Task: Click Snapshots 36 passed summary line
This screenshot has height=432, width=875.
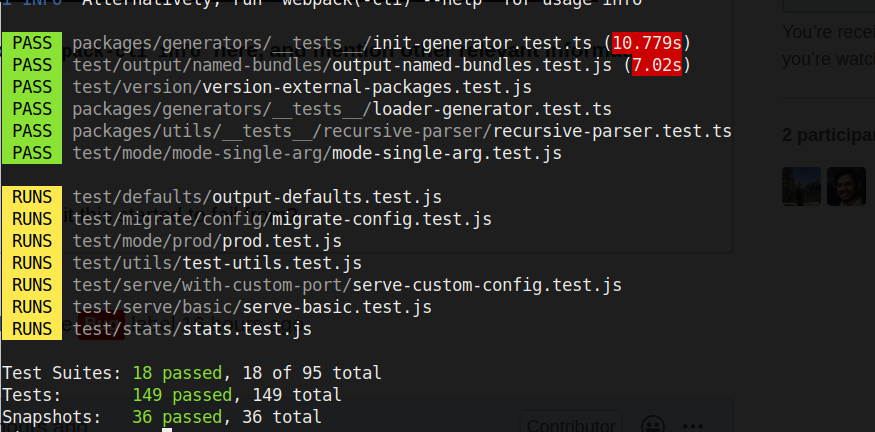Action: pyautogui.click(x=162, y=417)
